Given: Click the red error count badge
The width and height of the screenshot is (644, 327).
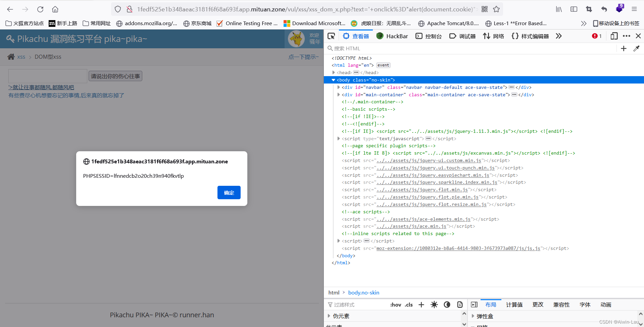Looking at the screenshot, I should pos(597,36).
